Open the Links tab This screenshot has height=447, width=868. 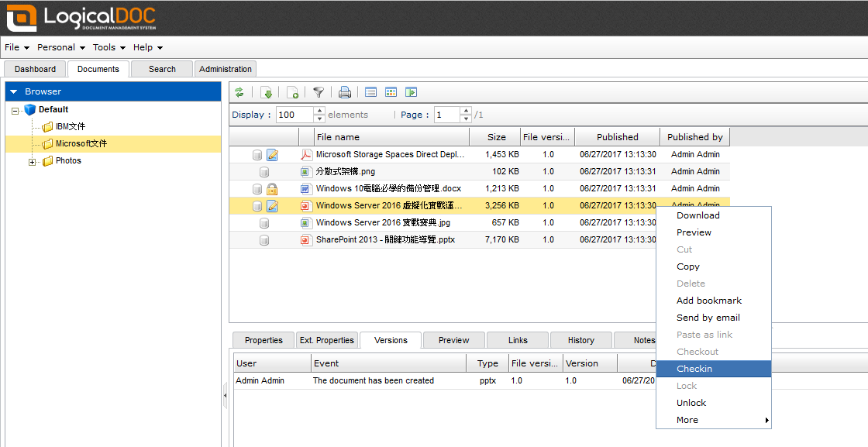click(518, 340)
